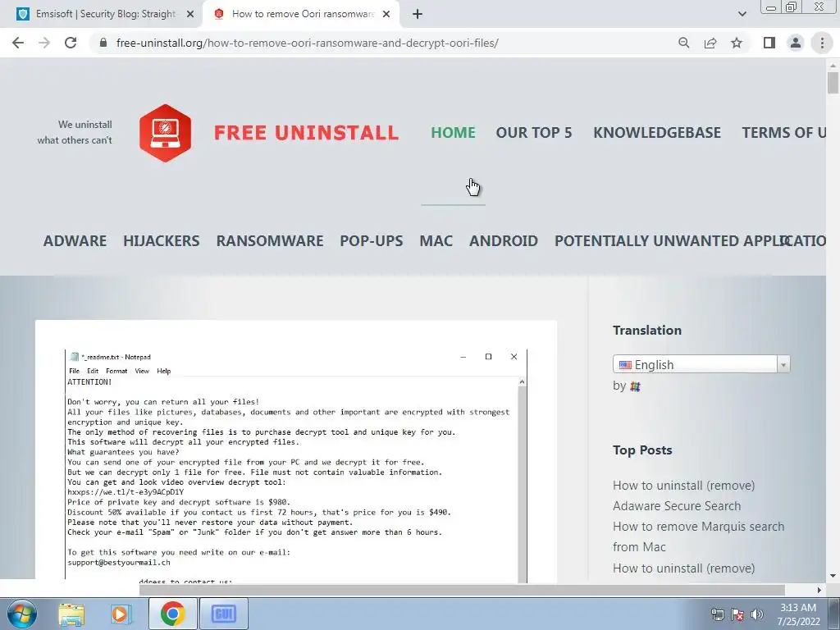The width and height of the screenshot is (840, 630).
Task: Click the network tray icon
Action: click(x=717, y=614)
